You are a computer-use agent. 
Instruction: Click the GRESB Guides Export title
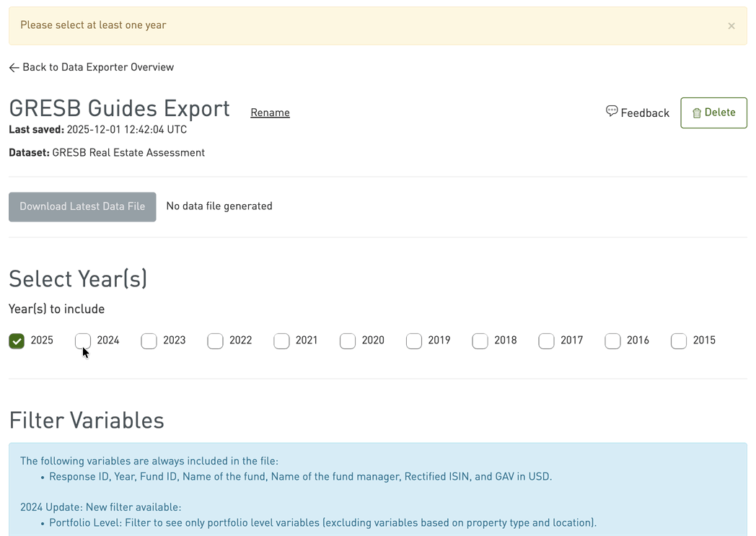pyautogui.click(x=119, y=108)
